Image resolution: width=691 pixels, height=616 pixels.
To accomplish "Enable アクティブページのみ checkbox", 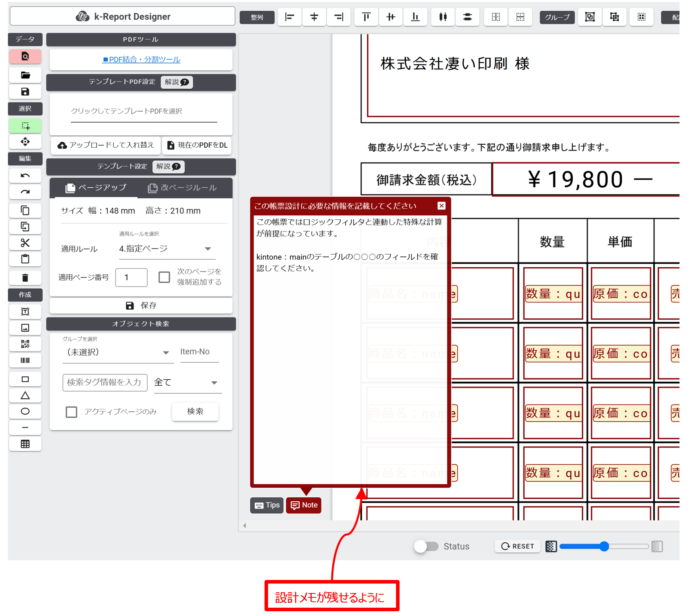I will click(71, 412).
